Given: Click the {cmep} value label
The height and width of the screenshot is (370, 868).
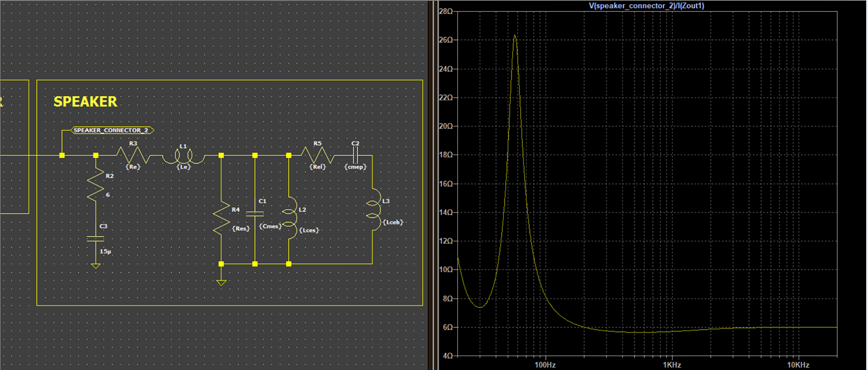Looking at the screenshot, I should tap(355, 167).
